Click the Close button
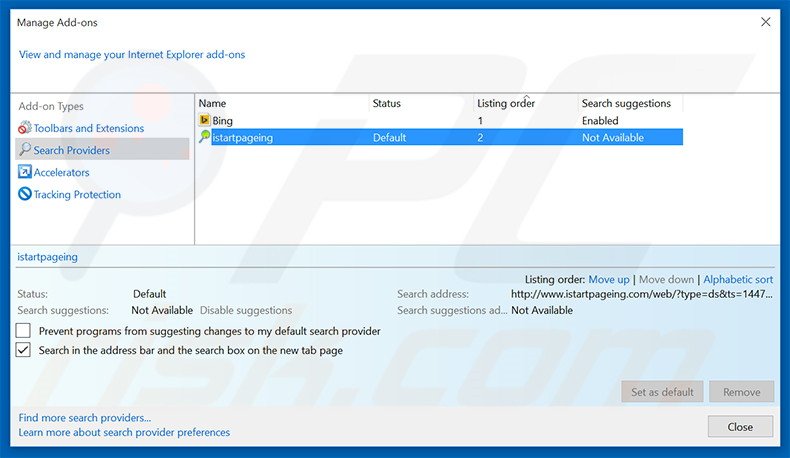 click(740, 426)
